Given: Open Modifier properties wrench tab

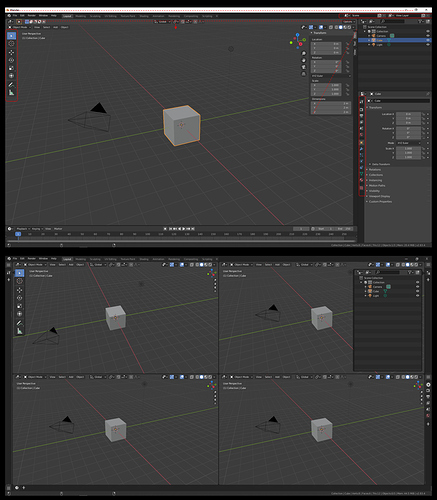Looking at the screenshot, I should [x=361, y=149].
